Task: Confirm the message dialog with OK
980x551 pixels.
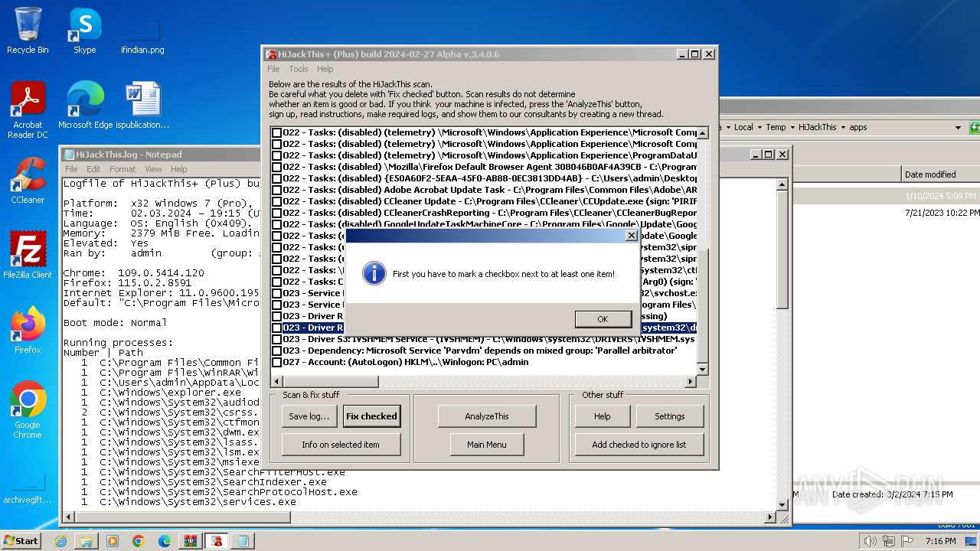Action: pos(603,319)
